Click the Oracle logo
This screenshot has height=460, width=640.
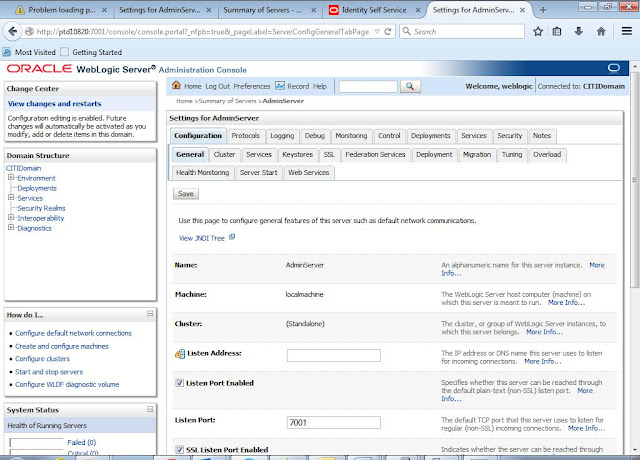[x=39, y=69]
